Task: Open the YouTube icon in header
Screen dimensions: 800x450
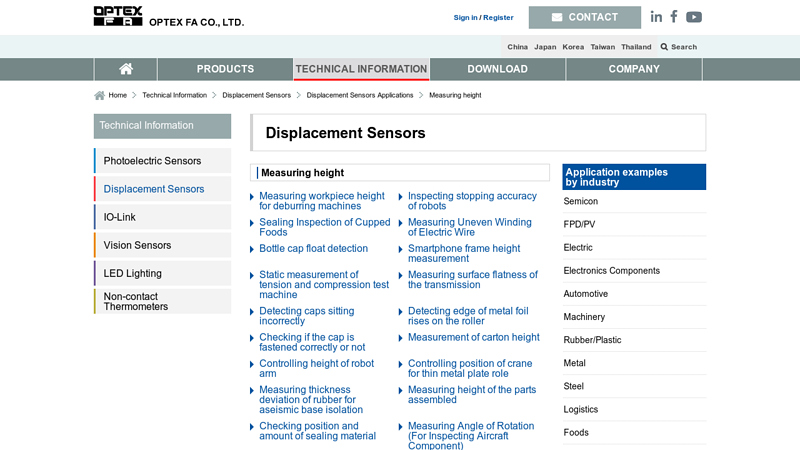Action: [x=694, y=17]
